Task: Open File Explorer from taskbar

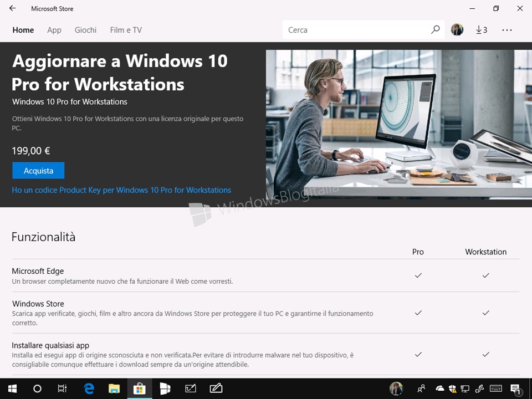Action: [x=114, y=388]
